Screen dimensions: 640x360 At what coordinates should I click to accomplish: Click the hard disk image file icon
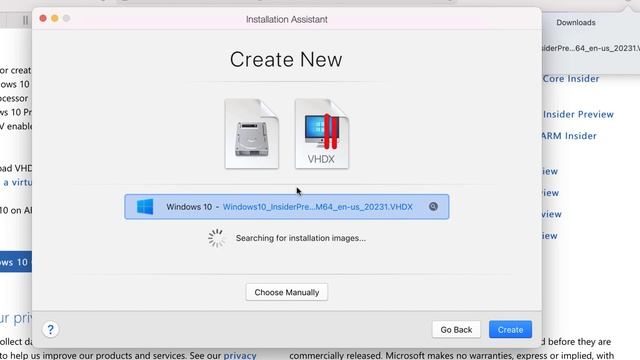pos(252,133)
